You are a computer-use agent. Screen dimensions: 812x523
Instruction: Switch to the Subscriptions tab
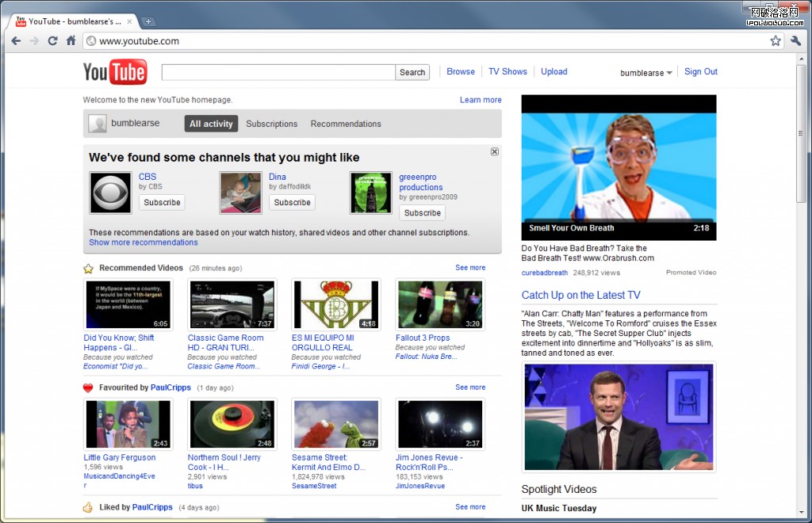[x=272, y=124]
